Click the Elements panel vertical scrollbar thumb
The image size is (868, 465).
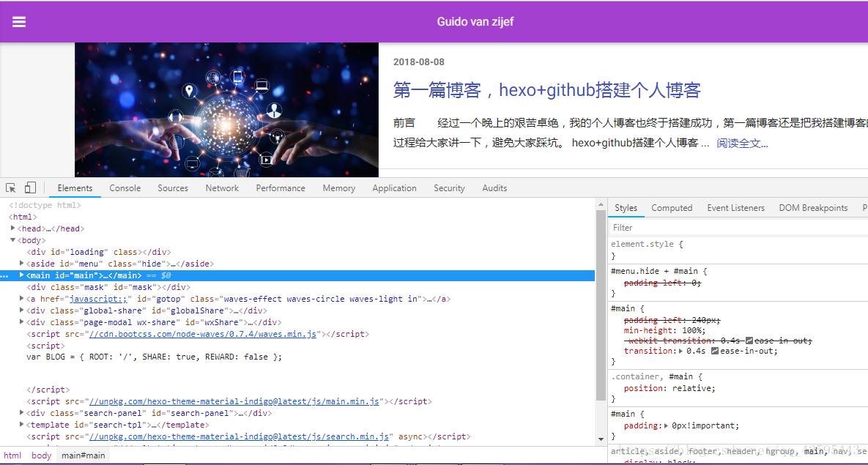coord(601,305)
